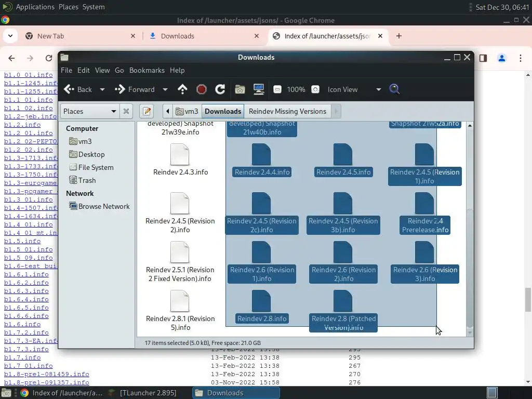
Task: Select Desktop in the sidebar
Action: pyautogui.click(x=87, y=154)
